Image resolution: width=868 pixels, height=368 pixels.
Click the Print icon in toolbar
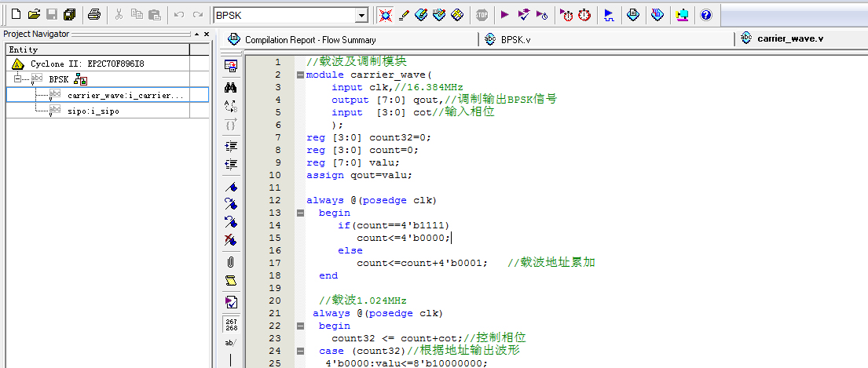[93, 15]
